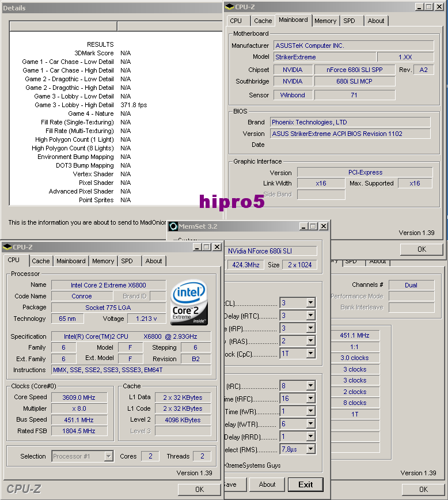448x500 pixels.
Task: Click the Cores count value 2
Action: [x=150, y=456]
